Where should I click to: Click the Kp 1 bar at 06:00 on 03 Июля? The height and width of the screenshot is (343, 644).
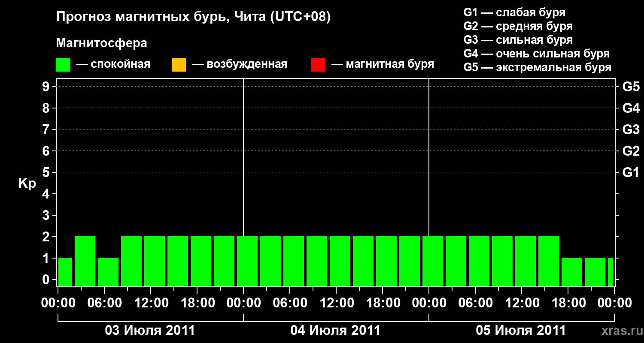click(108, 272)
